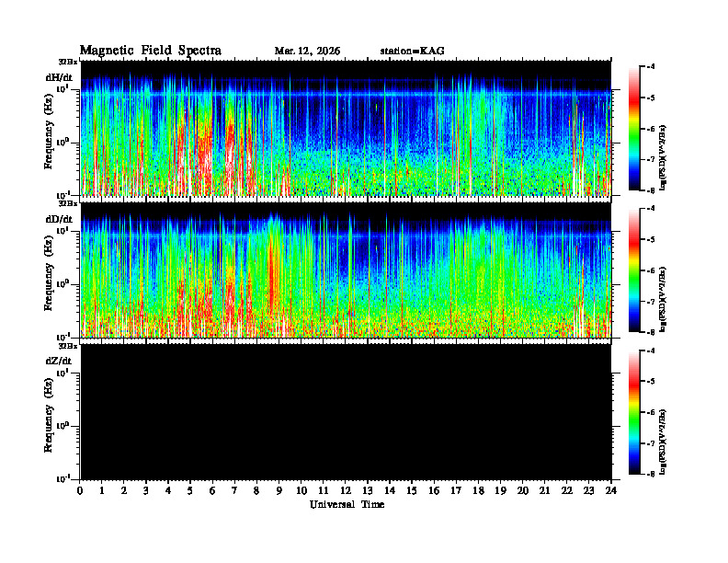Viewport: 728px width, 563px height.
Task: Click the log(PSD) label beside dH/dt color scale
Action: click(x=664, y=156)
